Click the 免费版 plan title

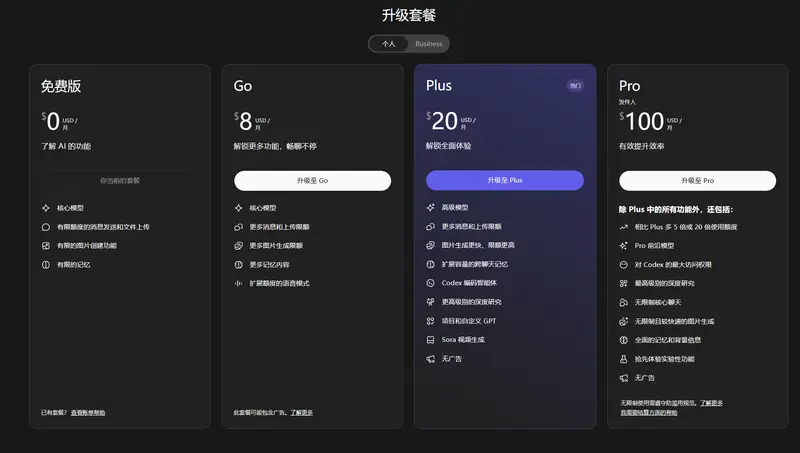click(61, 86)
